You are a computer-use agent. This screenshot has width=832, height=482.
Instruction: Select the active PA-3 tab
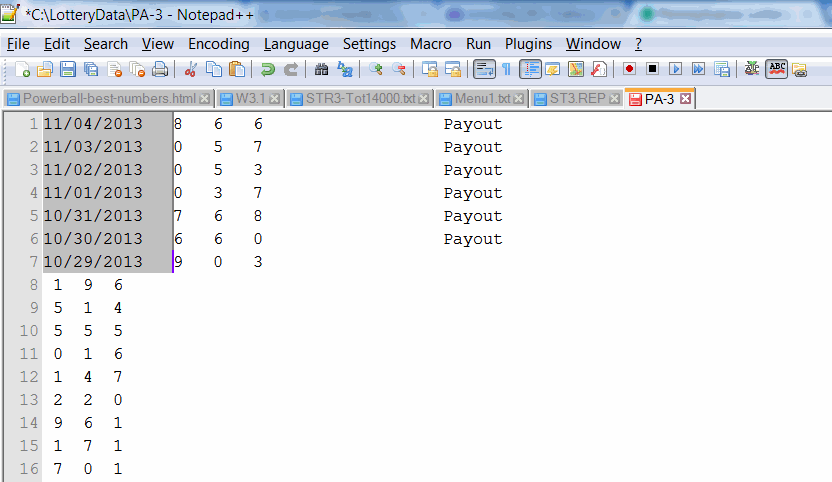(660, 99)
